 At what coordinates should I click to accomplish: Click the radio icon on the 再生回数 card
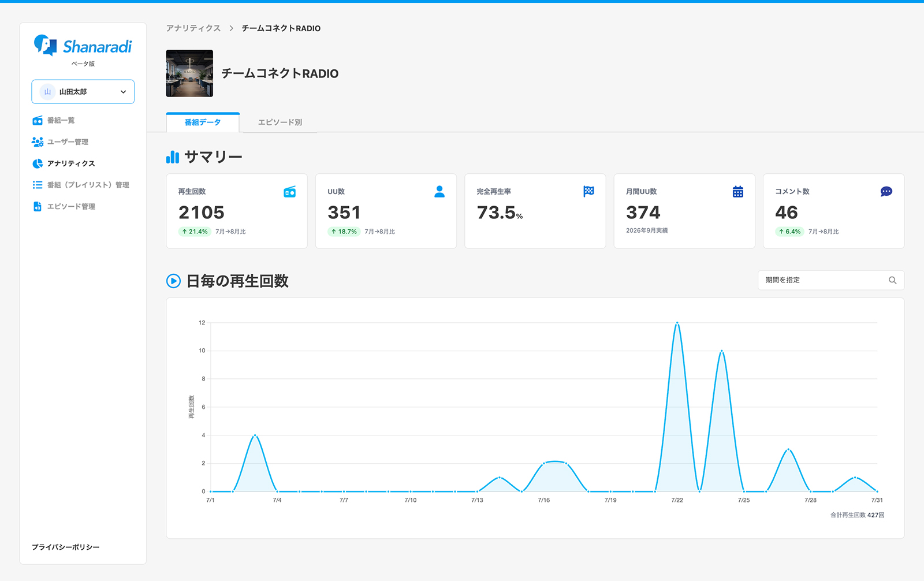(x=290, y=192)
